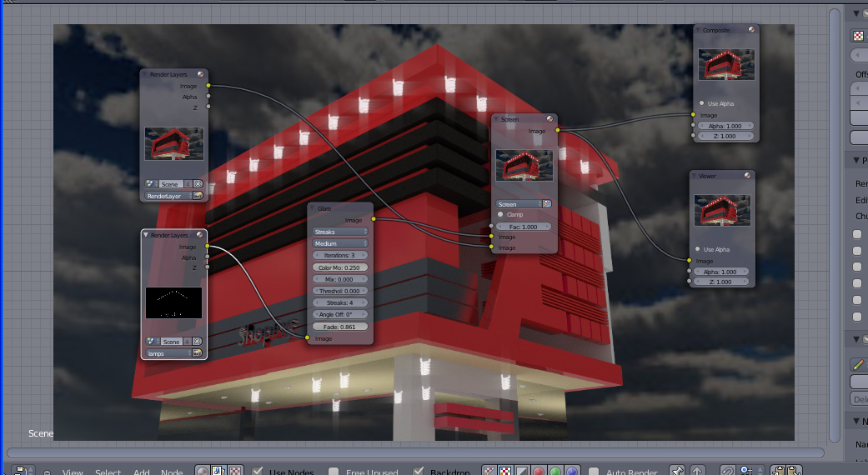Viewport: 868px width, 475px height.
Task: Click the Angle Off: 0° field in Glare node
Action: pyautogui.click(x=340, y=314)
